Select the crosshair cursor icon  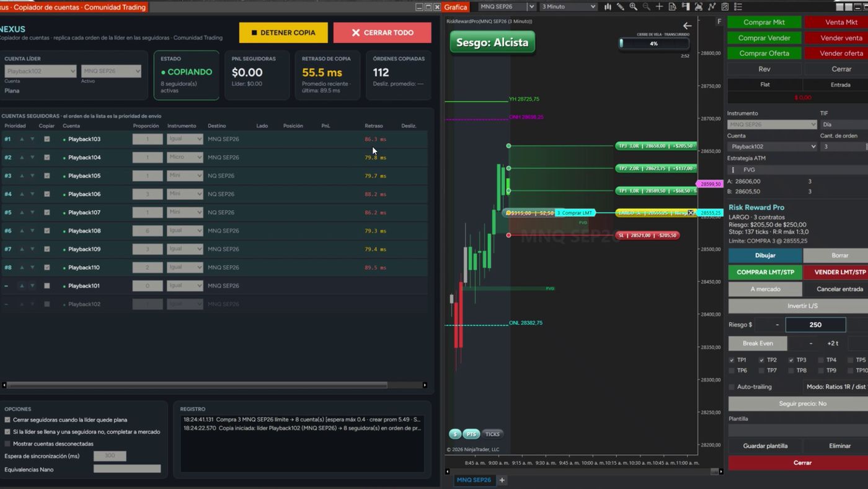(x=659, y=7)
